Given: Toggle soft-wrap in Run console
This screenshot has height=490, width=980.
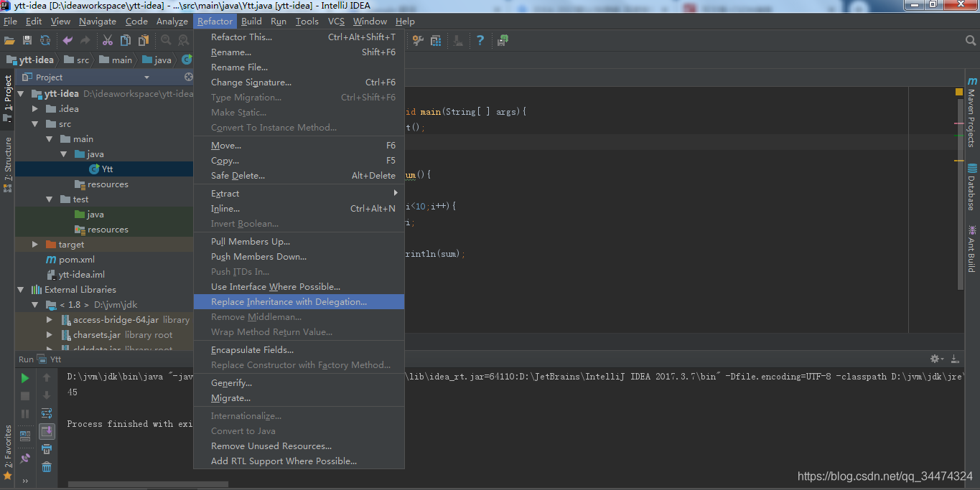Looking at the screenshot, I should click(47, 413).
